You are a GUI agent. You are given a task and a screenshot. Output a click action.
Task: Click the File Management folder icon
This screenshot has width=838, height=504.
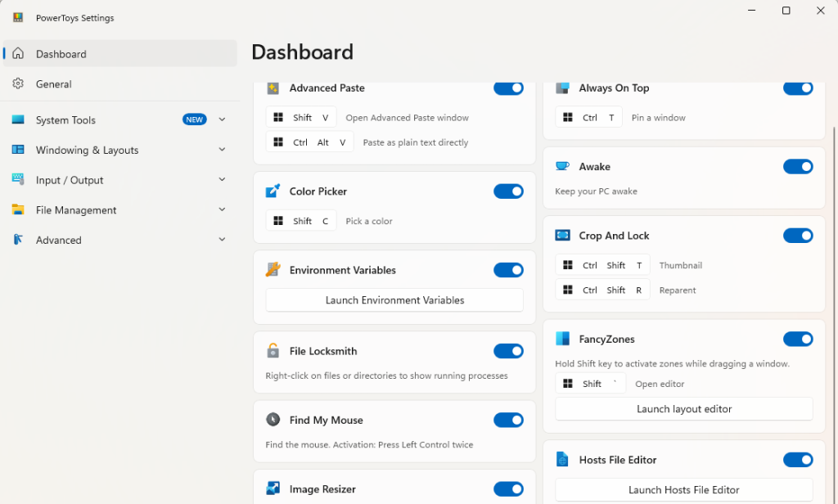tap(18, 209)
